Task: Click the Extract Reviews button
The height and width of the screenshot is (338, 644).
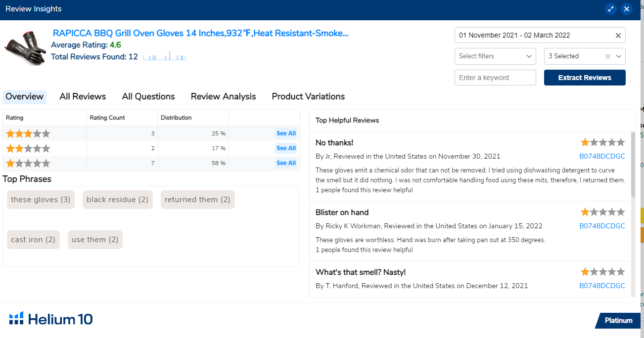Action: point(585,78)
